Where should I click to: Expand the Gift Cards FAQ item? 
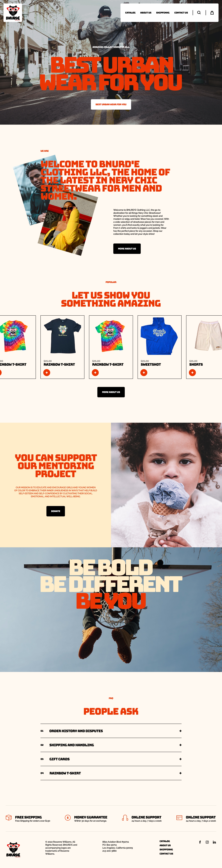pos(111,759)
